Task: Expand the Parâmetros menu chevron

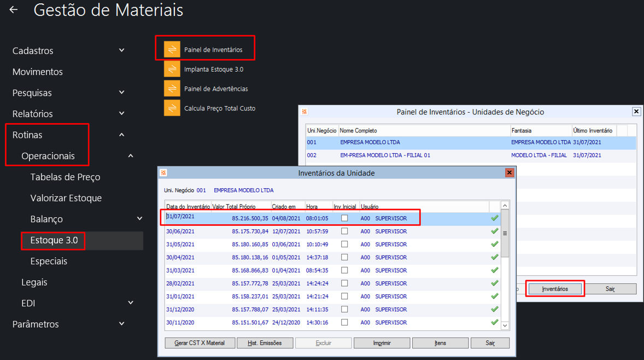Action: [x=121, y=324]
